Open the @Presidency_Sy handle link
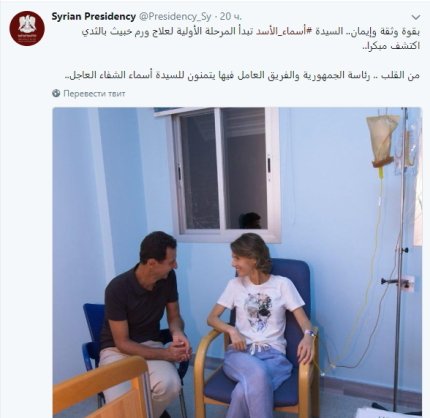This screenshot has width=430, height=418. pos(175,16)
